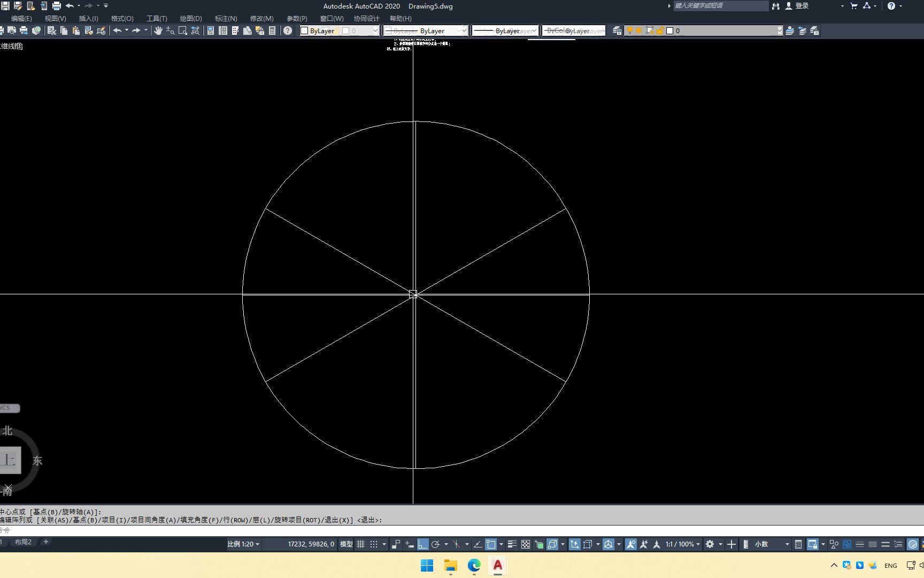The image size is (924, 578).
Task: Click the Quick Properties icon in status bar
Action: [798, 544]
